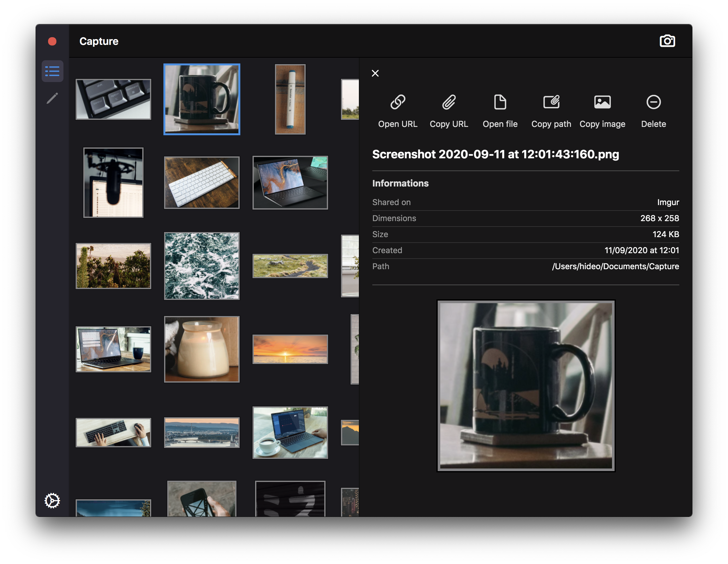
Task: Select the candle jar thumbnail
Action: tap(202, 349)
